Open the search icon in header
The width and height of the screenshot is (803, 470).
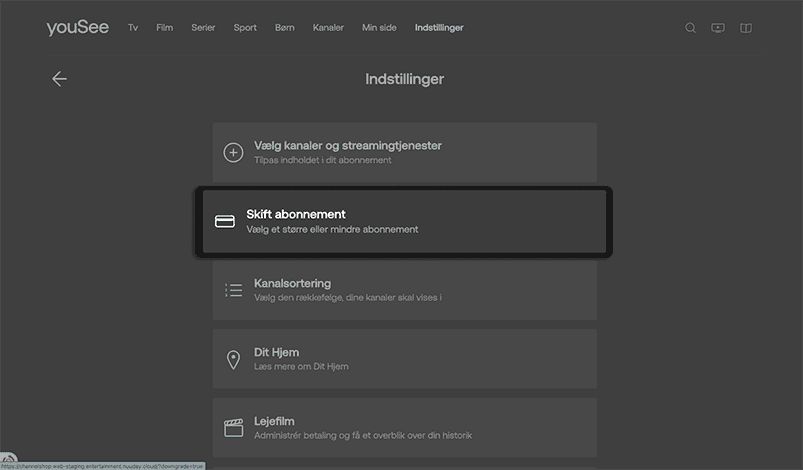click(x=690, y=28)
